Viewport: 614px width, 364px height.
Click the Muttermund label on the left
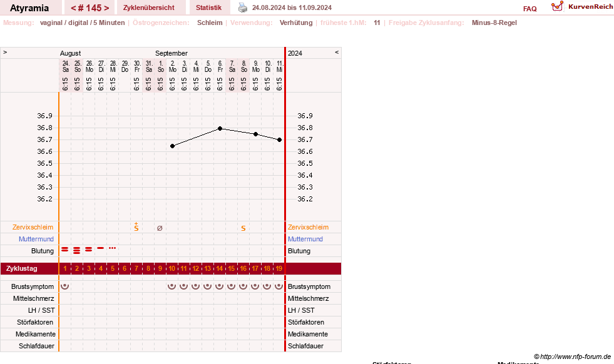coord(36,239)
